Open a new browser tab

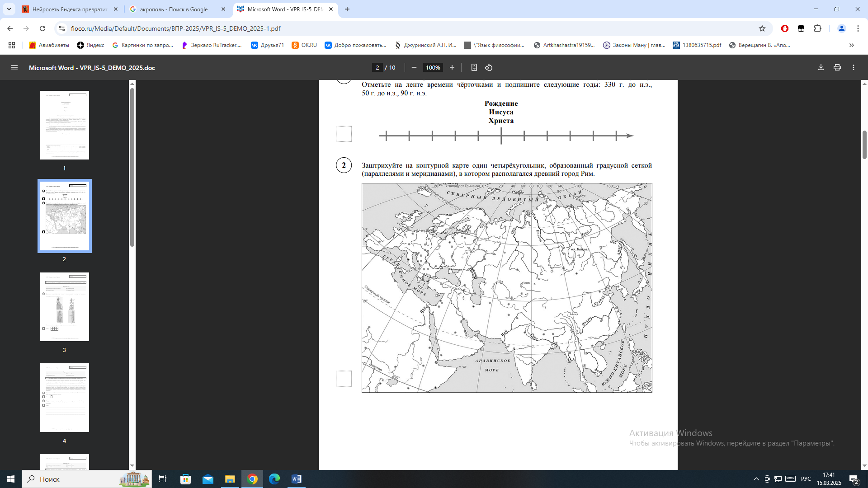click(x=347, y=9)
